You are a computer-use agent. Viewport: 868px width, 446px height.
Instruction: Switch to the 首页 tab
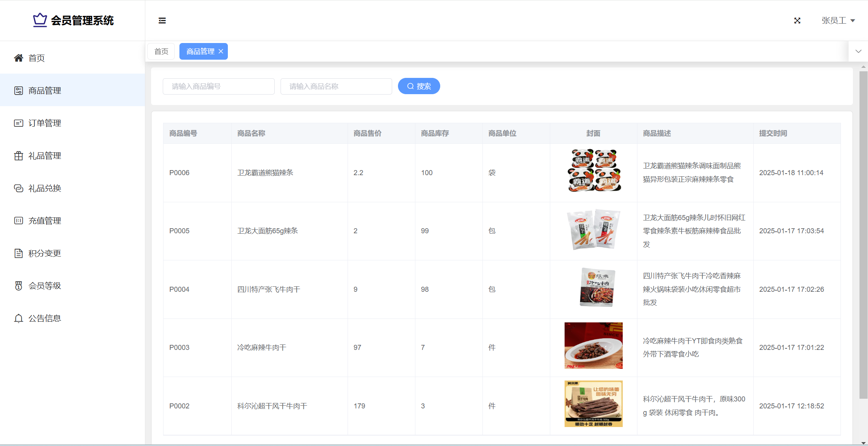pos(161,52)
